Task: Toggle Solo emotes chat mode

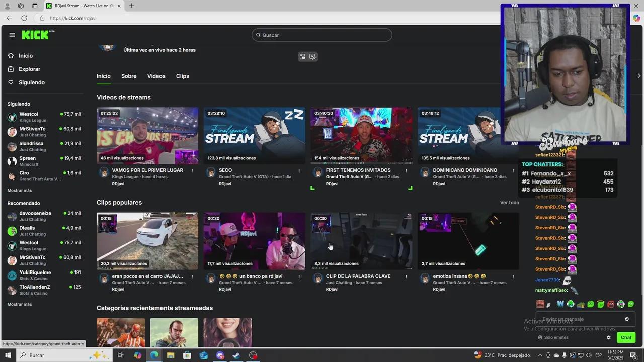Action: pyautogui.click(x=553, y=337)
